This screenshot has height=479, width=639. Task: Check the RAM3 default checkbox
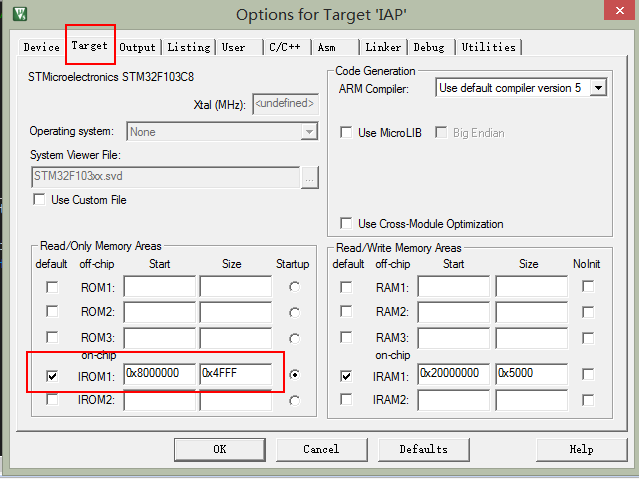coord(346,337)
